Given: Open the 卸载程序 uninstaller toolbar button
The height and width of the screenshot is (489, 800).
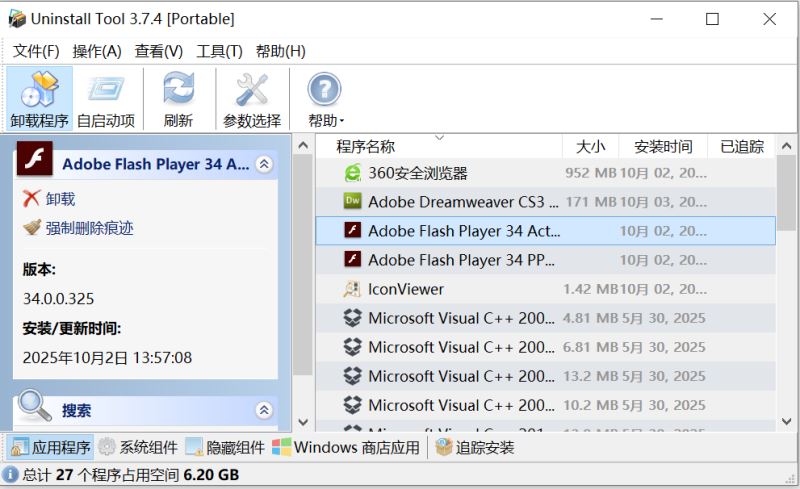Looking at the screenshot, I should pyautogui.click(x=39, y=99).
